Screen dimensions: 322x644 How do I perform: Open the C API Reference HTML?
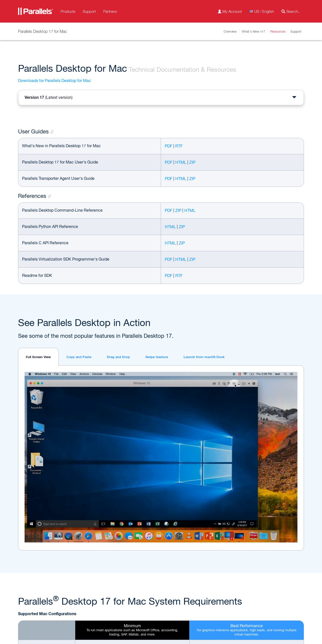(170, 243)
